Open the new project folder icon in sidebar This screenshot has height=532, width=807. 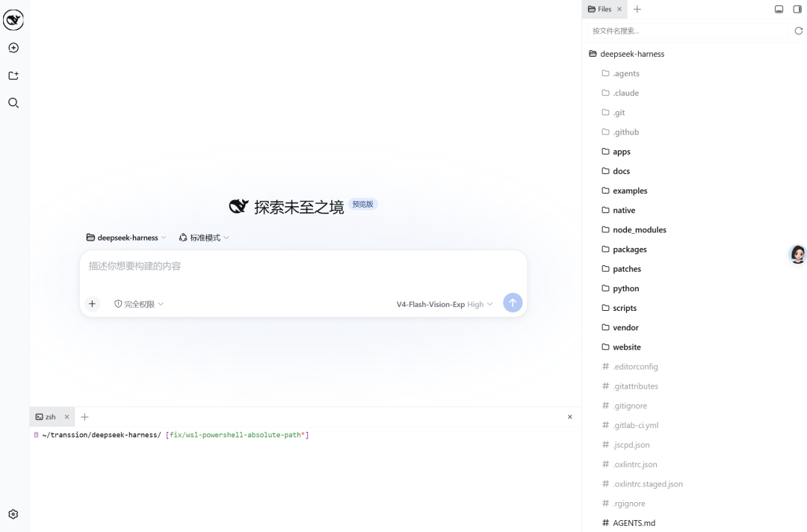[x=13, y=75]
